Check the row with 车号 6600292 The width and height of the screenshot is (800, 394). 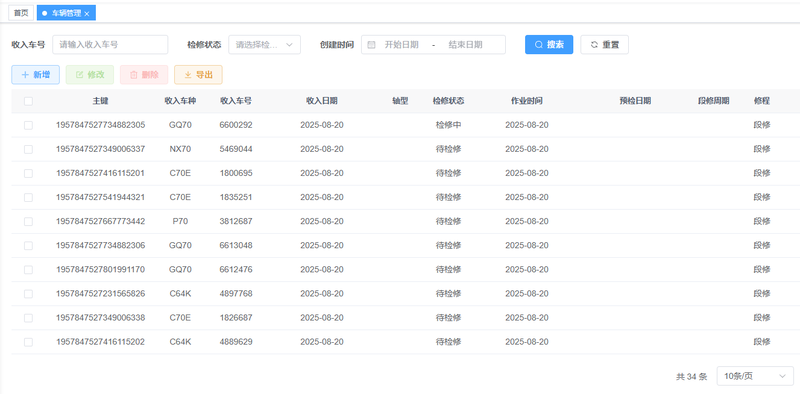tap(28, 125)
